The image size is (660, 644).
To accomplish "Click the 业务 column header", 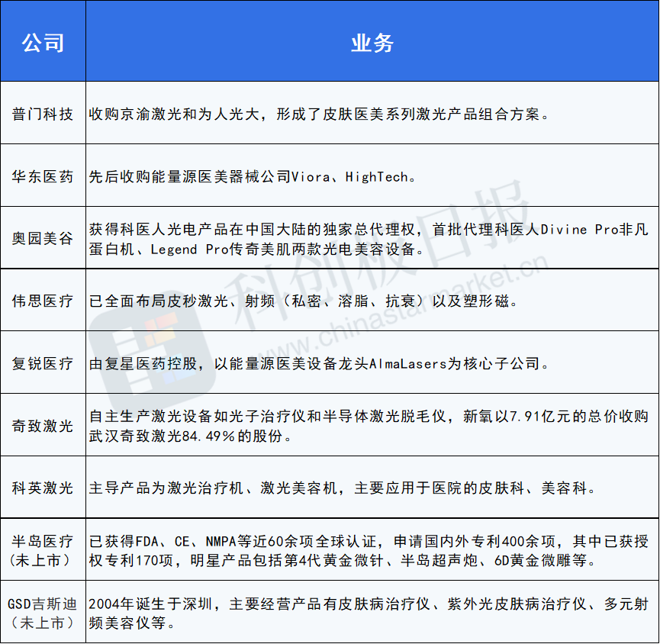I will coord(372,41).
